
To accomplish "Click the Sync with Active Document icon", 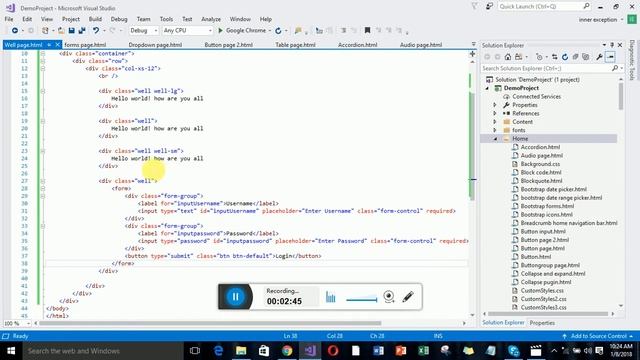I will 554,57.
